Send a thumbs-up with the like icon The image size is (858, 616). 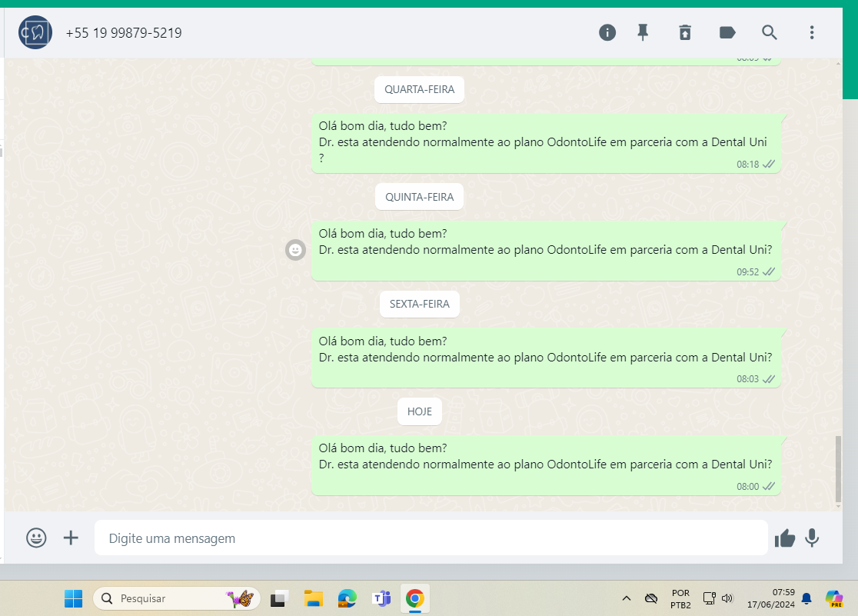785,538
